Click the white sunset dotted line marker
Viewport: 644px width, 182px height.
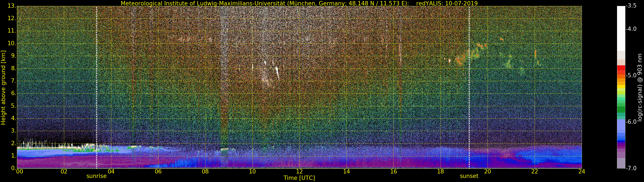469,87
